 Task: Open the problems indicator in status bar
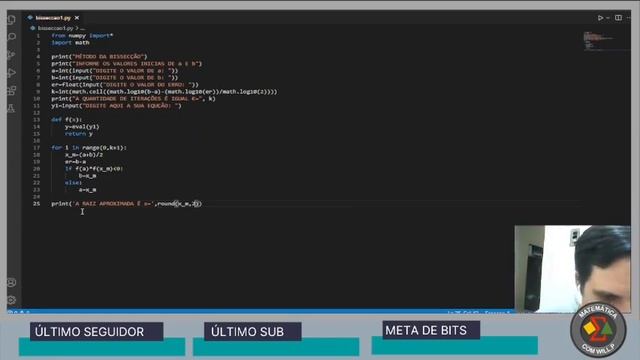(x=18, y=313)
